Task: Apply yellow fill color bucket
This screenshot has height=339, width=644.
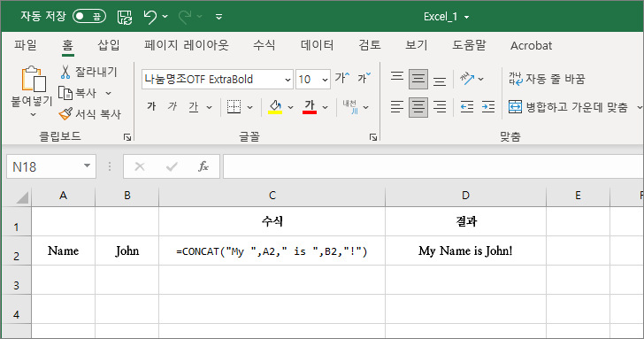Action: 275,107
